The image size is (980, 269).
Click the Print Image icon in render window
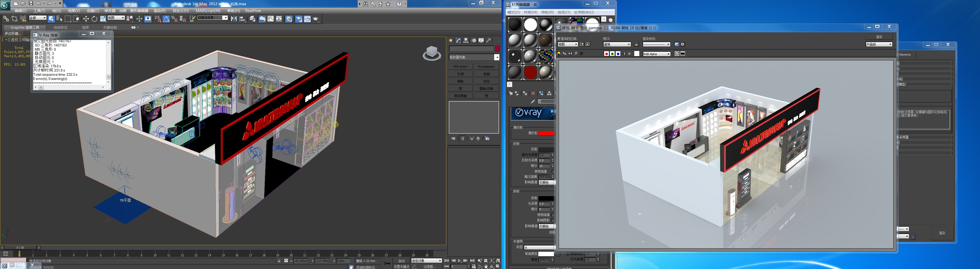576,54
